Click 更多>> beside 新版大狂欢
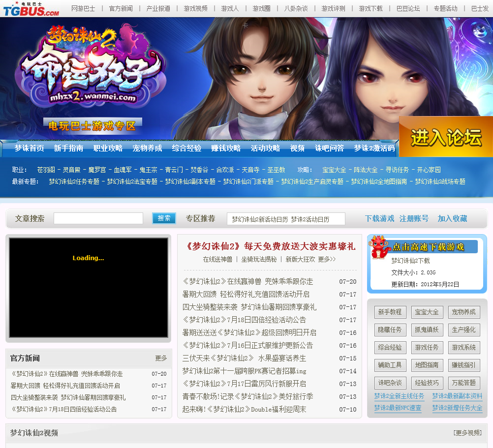The image size is (493, 448). pos(327,259)
